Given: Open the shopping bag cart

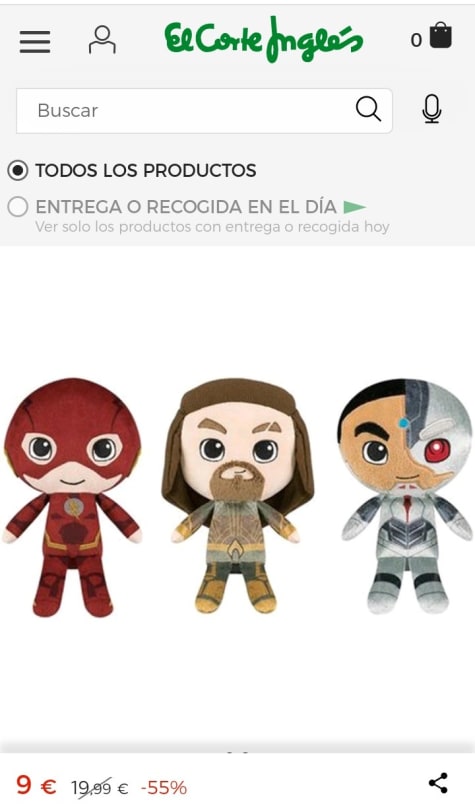Looking at the screenshot, I should 441,35.
